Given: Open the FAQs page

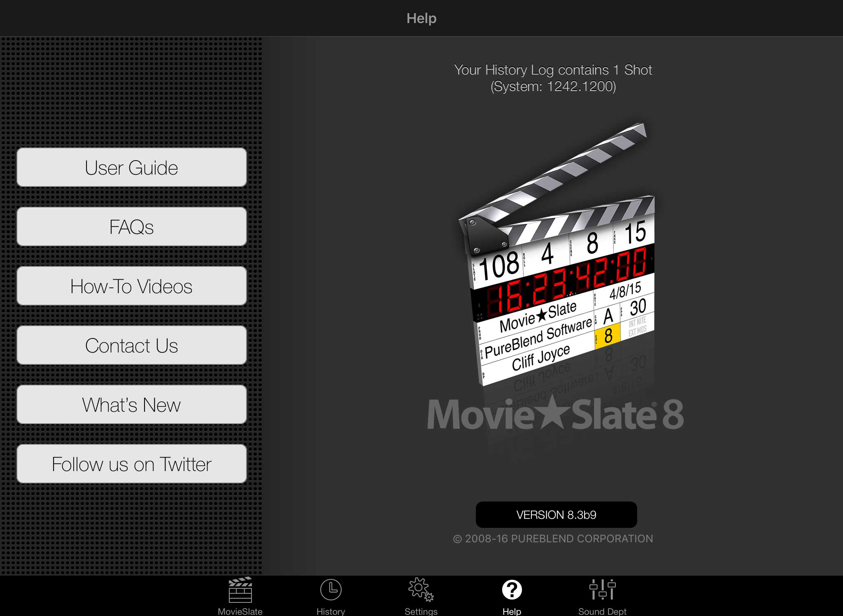Looking at the screenshot, I should click(132, 226).
